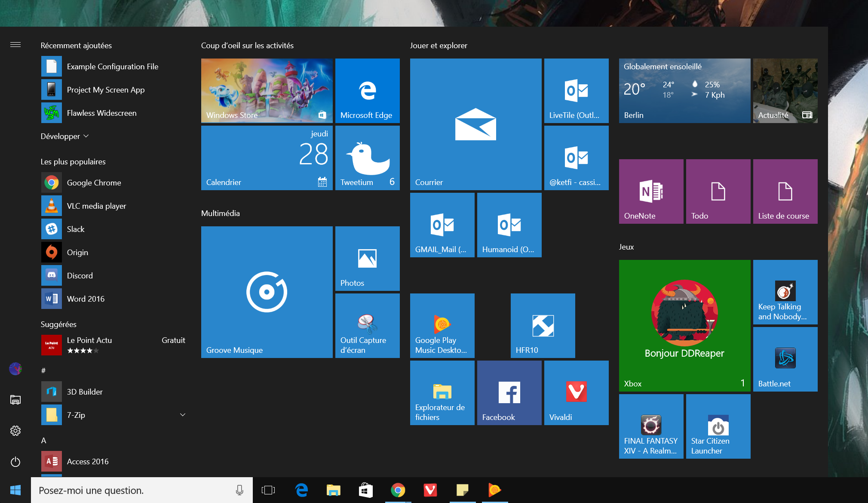Switch to Chrome on the taskbar
This screenshot has height=503, width=868.
pos(398,490)
